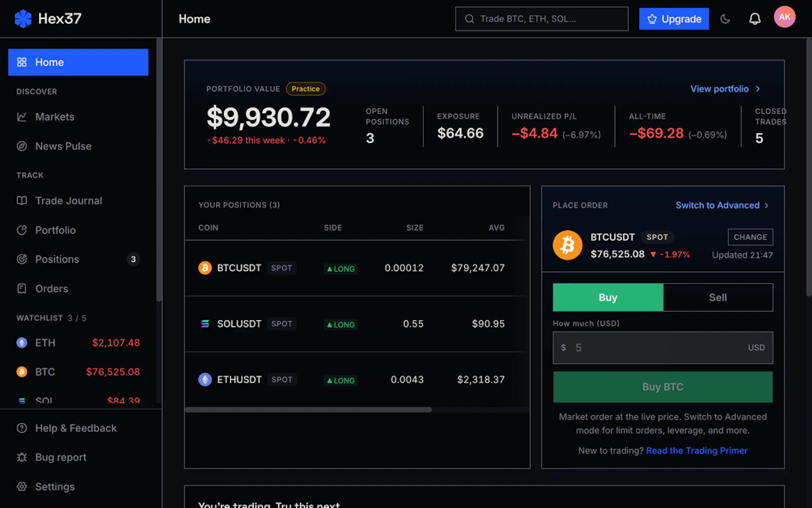812x508 pixels.
Task: Click the SPOT tag in SOLUSDT row
Action: pos(282,324)
